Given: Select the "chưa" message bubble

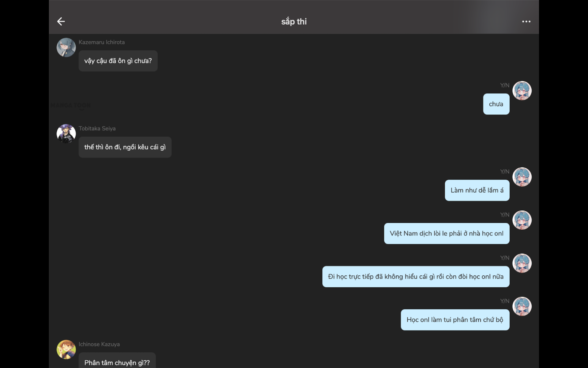Looking at the screenshot, I should pyautogui.click(x=496, y=104).
